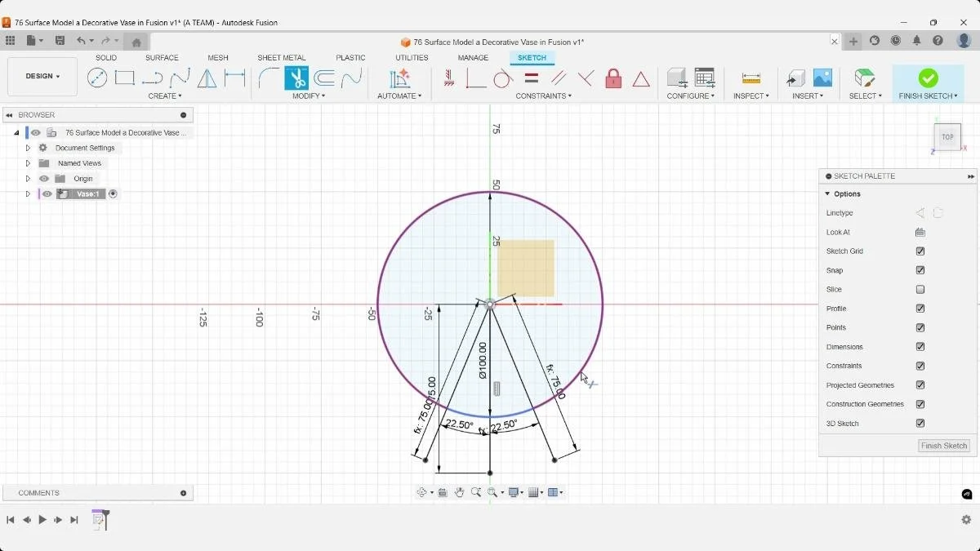Apply the Tangent constraint icon
The width and height of the screenshot is (980, 551).
[503, 78]
